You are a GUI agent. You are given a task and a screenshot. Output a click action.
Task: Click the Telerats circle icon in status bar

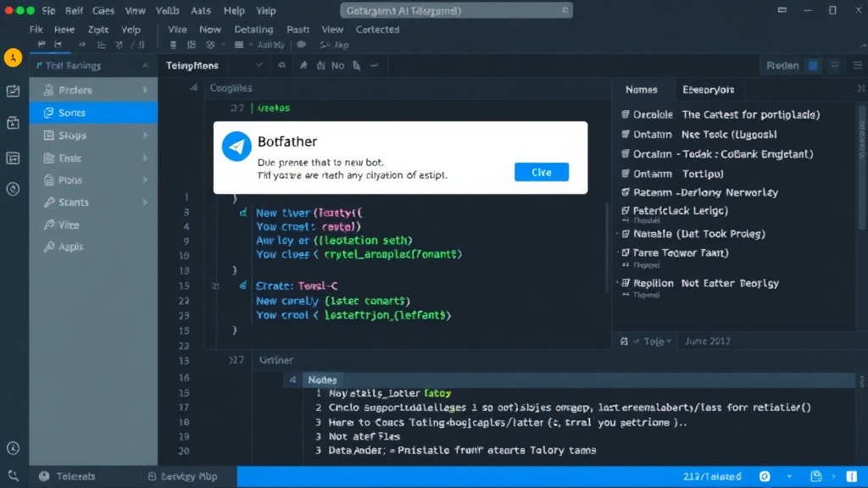tap(44, 476)
